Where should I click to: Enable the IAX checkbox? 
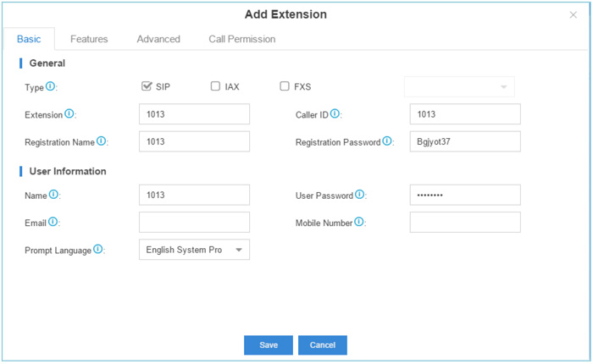tap(215, 86)
